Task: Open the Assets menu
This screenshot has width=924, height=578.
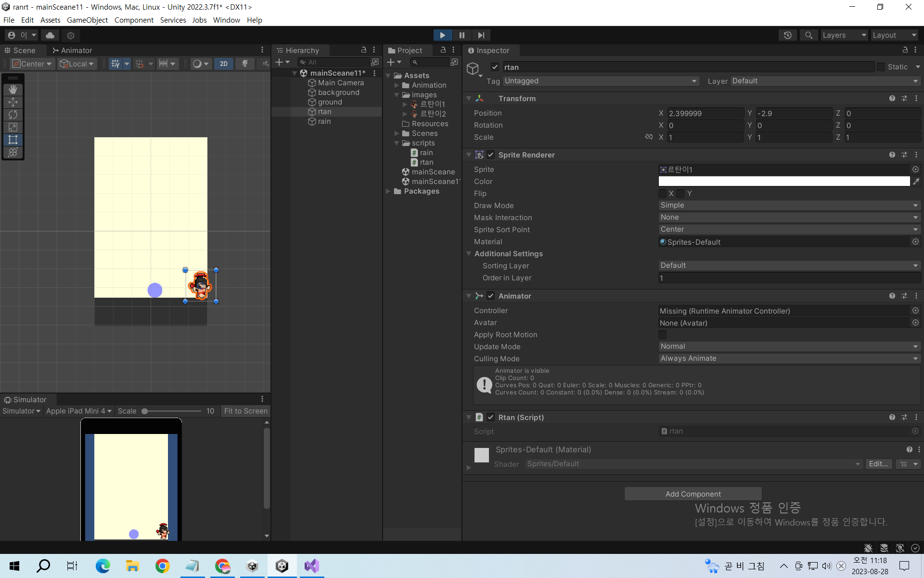Action: [x=50, y=20]
